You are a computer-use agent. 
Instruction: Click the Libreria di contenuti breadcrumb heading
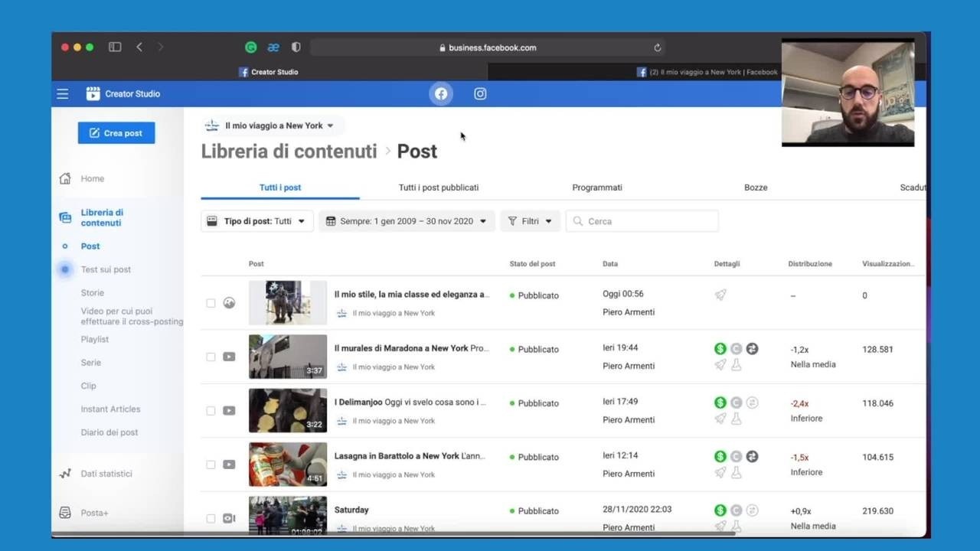(289, 152)
